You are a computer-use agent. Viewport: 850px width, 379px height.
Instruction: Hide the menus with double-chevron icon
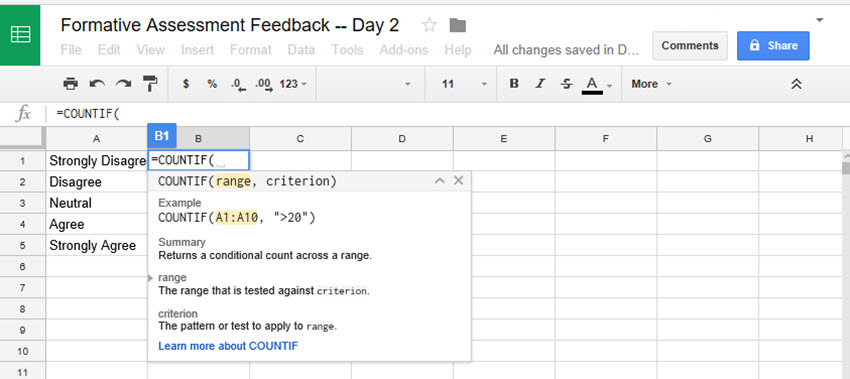click(796, 84)
